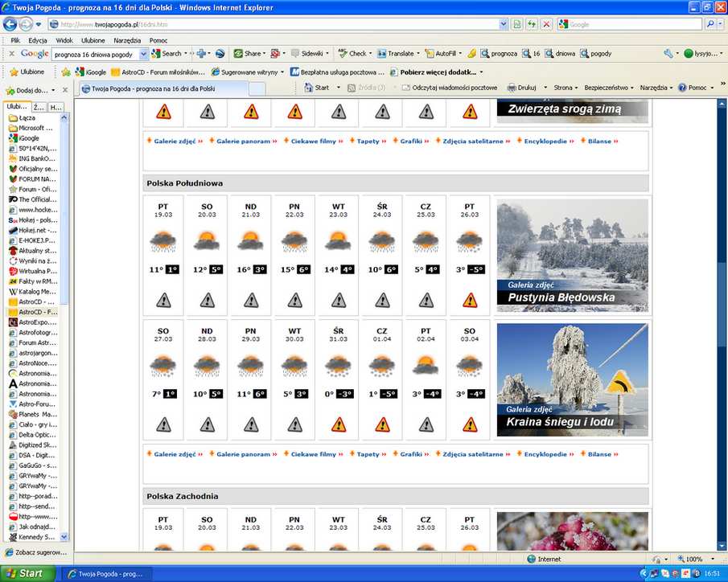Click Zdjęcia satelitarne link under Polska Południowa
728x582 pixels.
[473, 454]
